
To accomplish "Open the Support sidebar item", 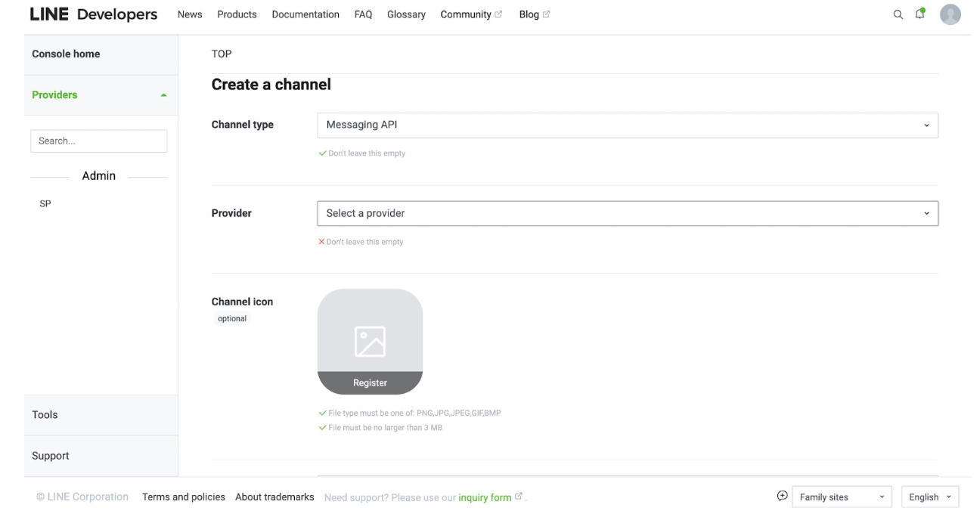I will (x=101, y=456).
